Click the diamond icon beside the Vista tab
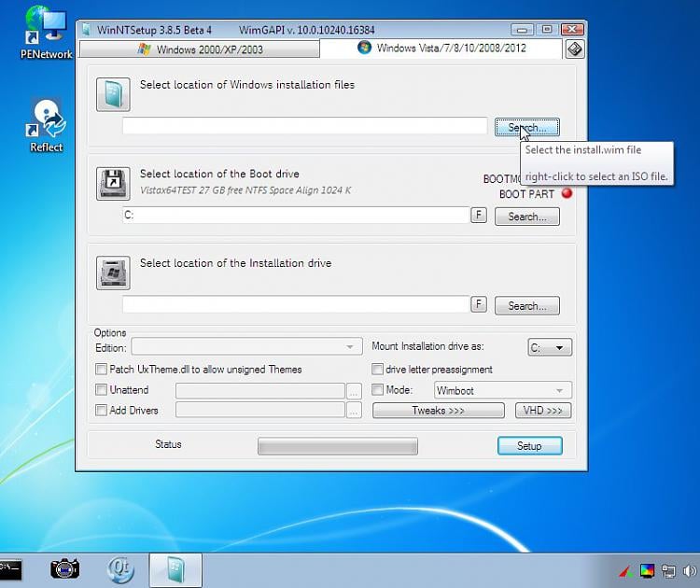Viewport: 700px width, 588px height. tap(575, 49)
